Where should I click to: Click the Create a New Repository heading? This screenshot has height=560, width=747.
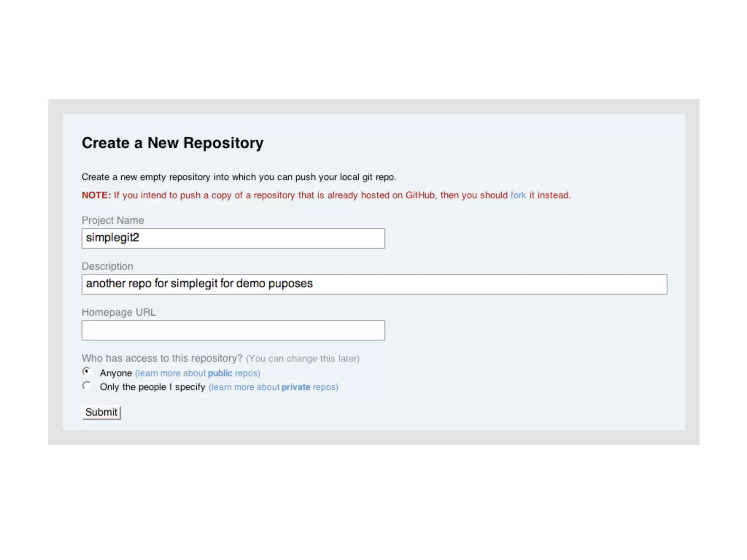[x=173, y=143]
